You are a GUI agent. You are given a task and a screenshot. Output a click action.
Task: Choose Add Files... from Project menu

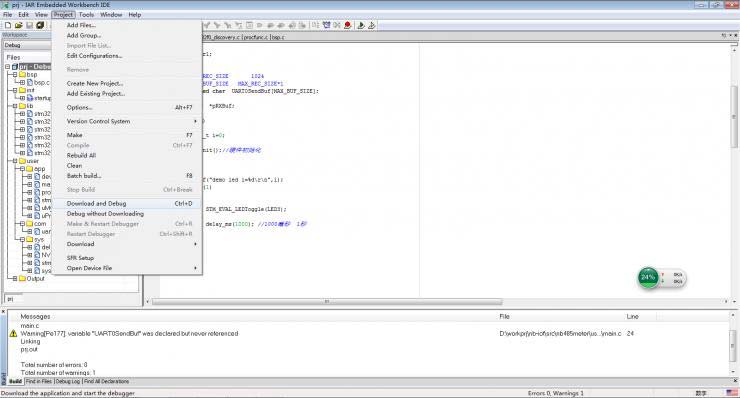(127, 25)
